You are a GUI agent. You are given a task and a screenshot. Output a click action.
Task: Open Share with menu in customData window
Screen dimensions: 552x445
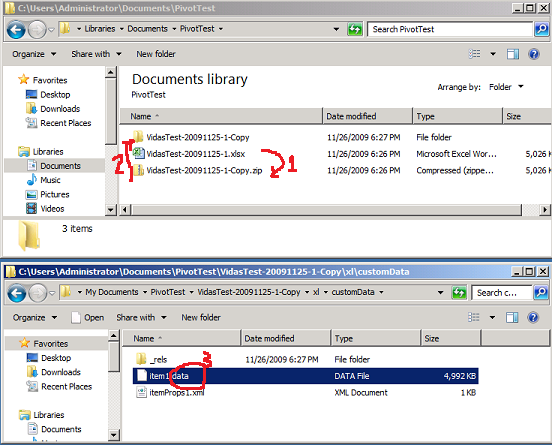pos(142,318)
